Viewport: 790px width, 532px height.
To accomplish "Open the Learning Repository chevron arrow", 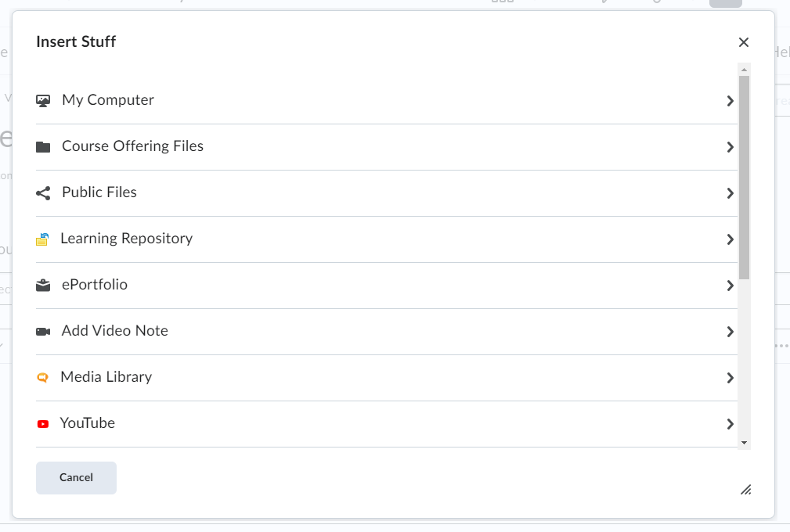I will tap(730, 239).
